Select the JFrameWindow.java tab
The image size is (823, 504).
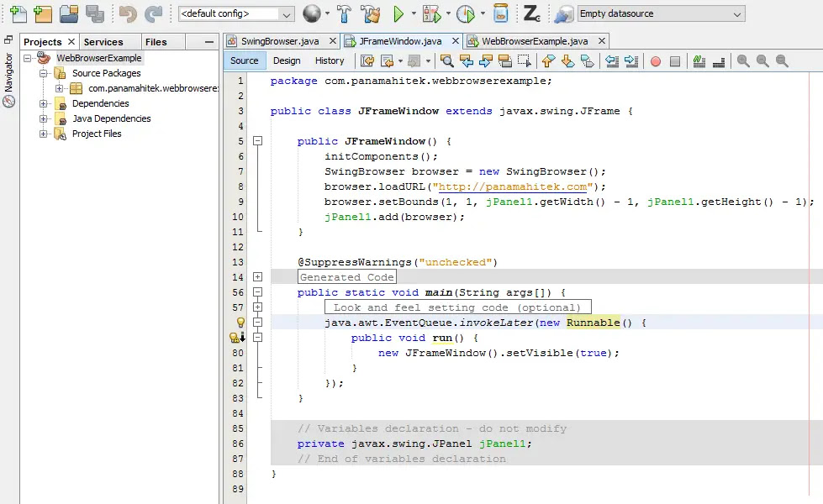click(400, 41)
